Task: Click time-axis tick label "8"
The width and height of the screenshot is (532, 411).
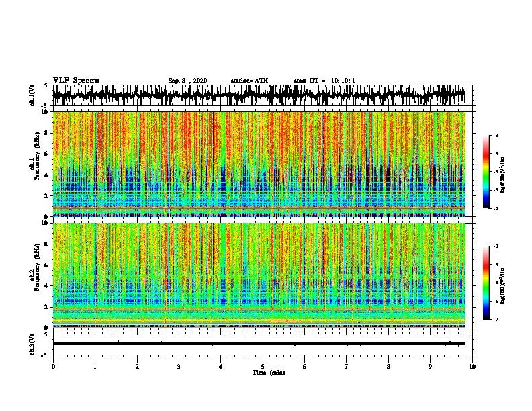Action: [x=388, y=367]
